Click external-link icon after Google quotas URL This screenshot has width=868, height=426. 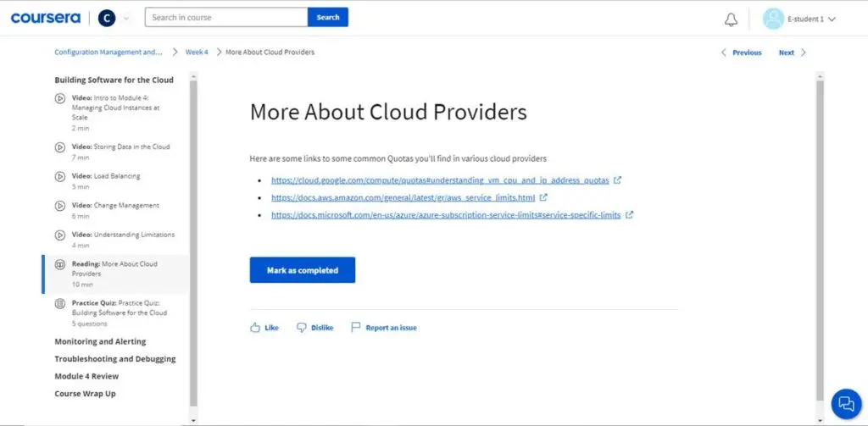pos(618,180)
